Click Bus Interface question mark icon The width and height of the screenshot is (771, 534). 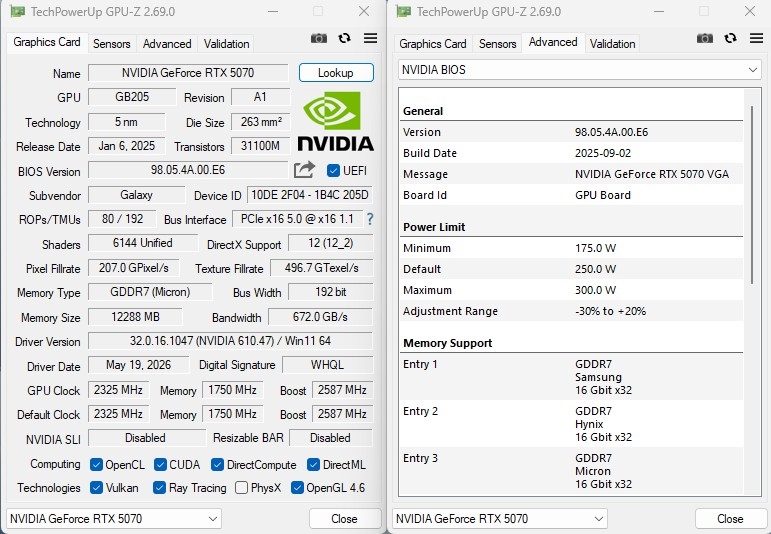[x=370, y=219]
